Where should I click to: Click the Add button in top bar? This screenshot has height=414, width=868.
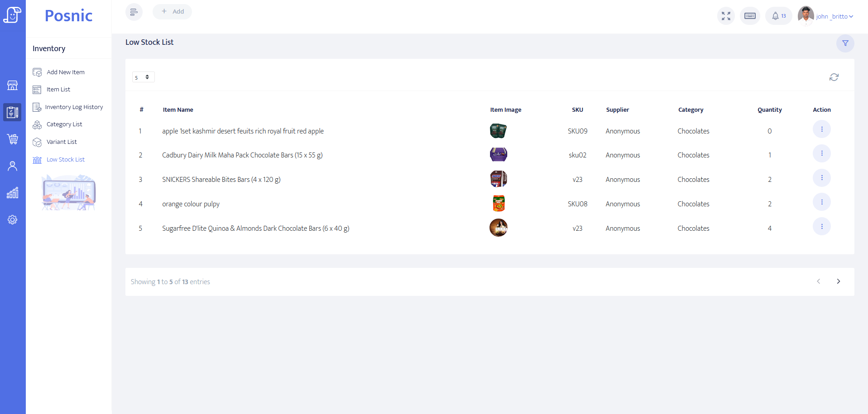(173, 12)
